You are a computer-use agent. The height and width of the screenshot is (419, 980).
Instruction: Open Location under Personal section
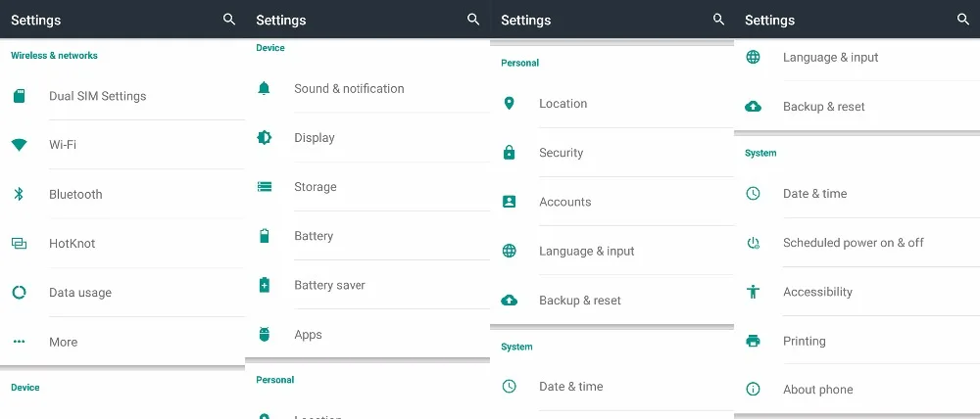click(x=612, y=104)
